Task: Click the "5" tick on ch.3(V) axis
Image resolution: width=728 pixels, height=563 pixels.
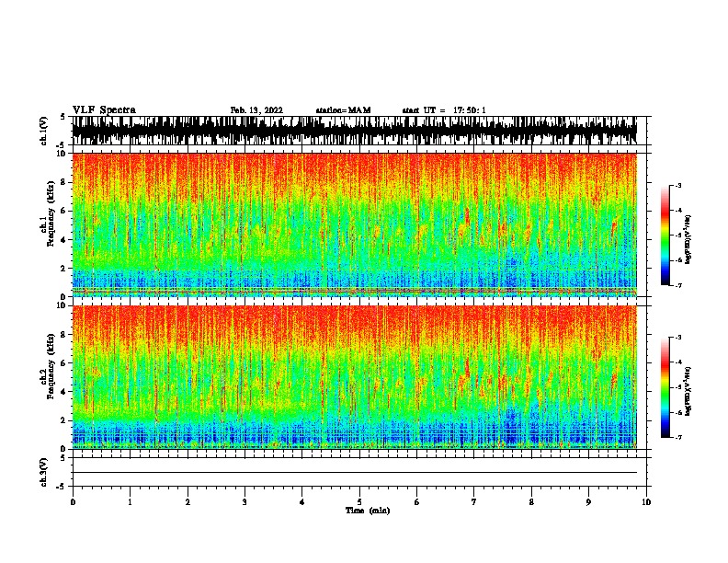Action: [x=63, y=458]
